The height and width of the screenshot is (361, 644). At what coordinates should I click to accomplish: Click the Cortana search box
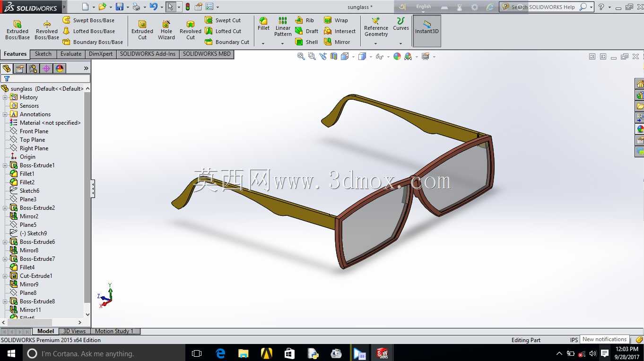pyautogui.click(x=104, y=353)
